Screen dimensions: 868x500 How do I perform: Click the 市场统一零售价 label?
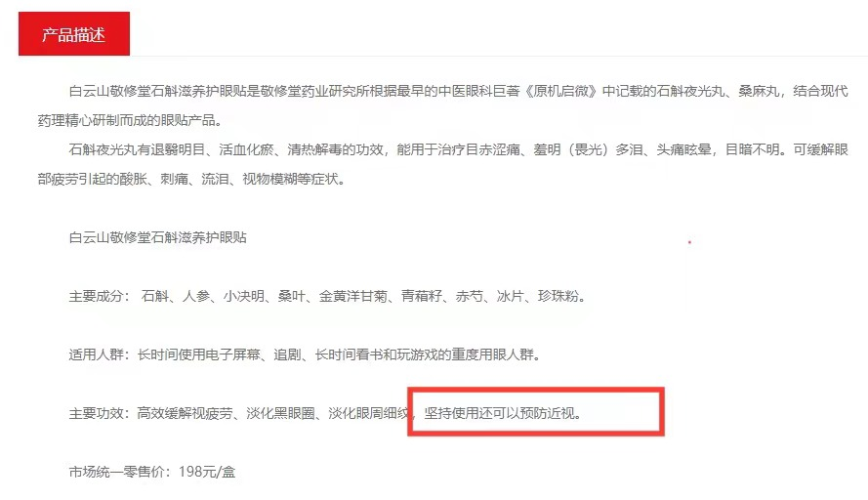tap(117, 472)
